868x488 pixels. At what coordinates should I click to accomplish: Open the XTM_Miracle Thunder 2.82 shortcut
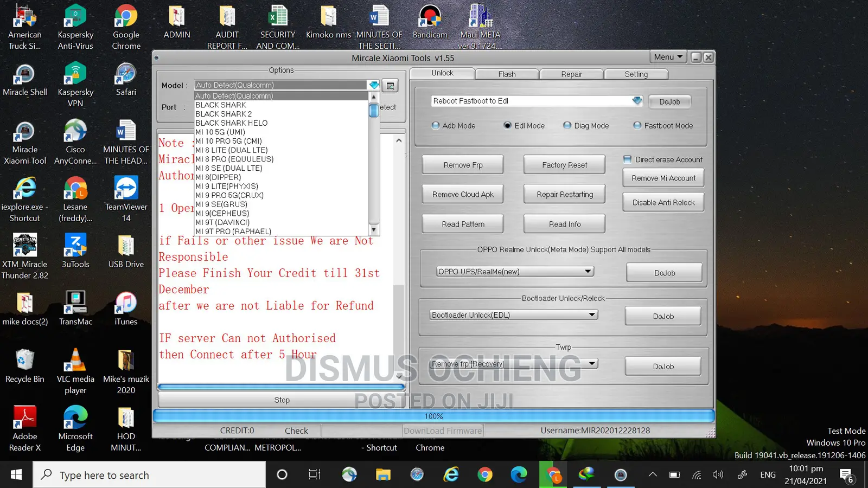[25, 257]
